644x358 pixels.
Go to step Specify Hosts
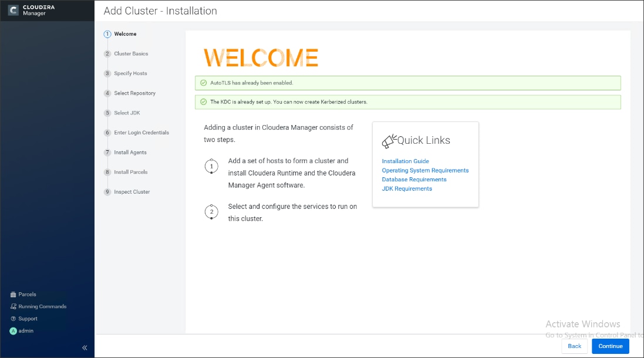(130, 73)
